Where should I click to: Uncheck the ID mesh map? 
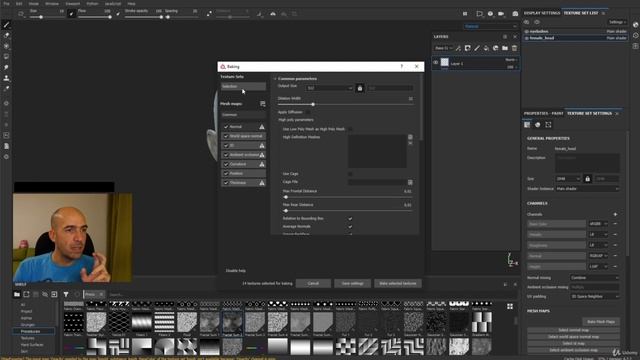[226, 146]
